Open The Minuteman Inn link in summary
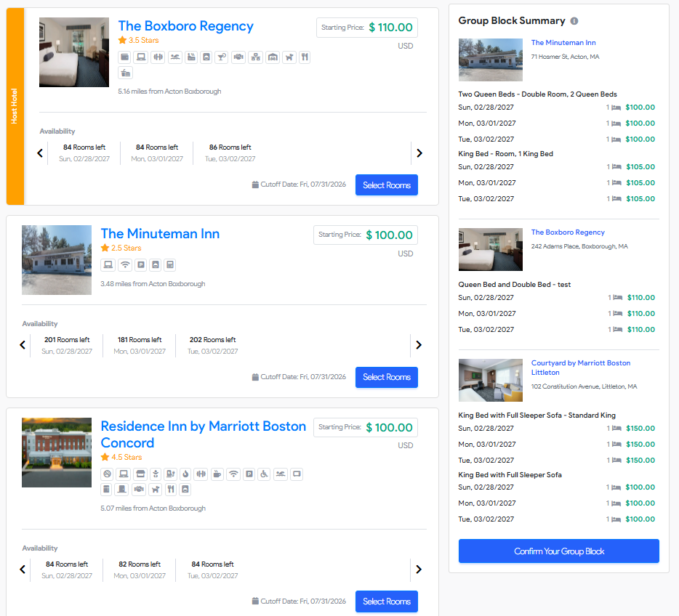Image resolution: width=679 pixels, height=616 pixels. (x=563, y=42)
